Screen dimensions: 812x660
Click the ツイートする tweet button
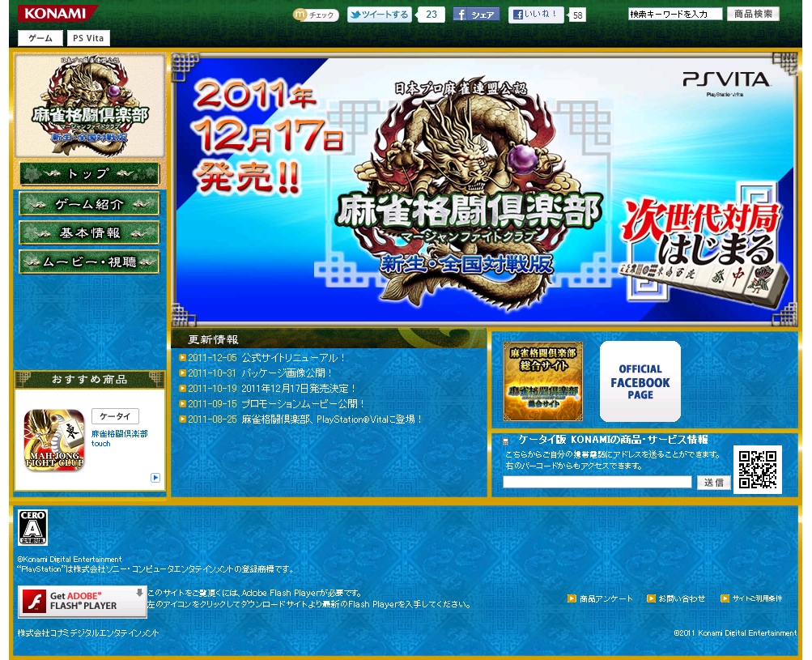tap(380, 15)
